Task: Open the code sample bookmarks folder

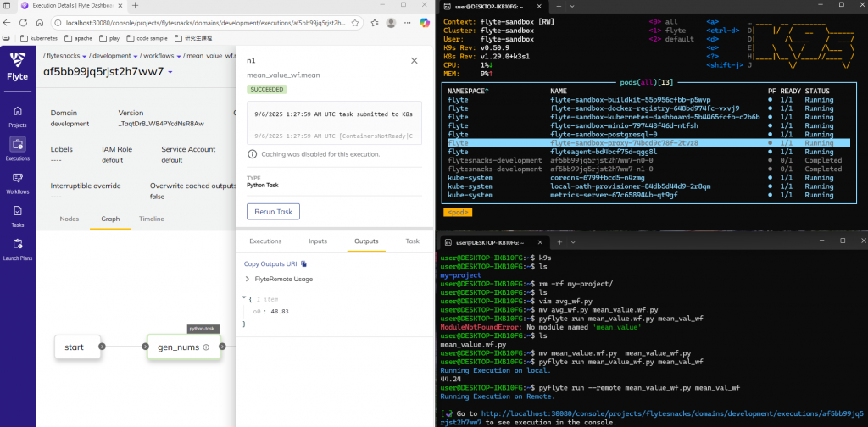Action: 147,38
